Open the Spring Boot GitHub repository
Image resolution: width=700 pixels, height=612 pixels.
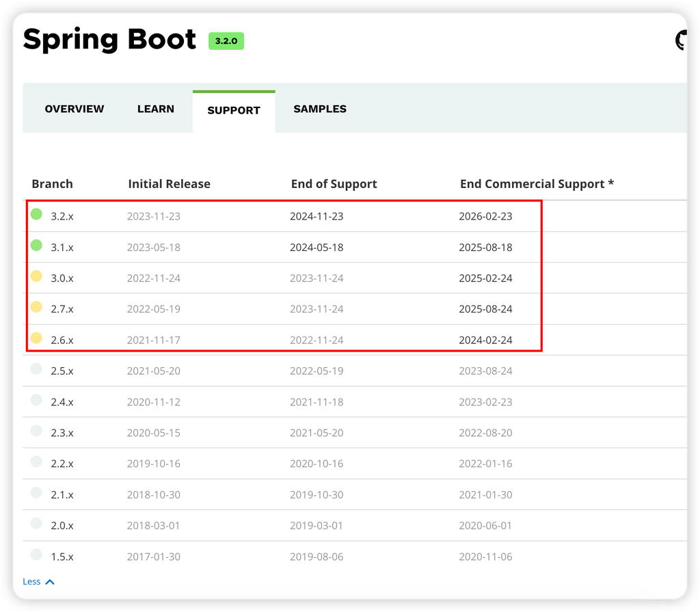pyautogui.click(x=682, y=41)
